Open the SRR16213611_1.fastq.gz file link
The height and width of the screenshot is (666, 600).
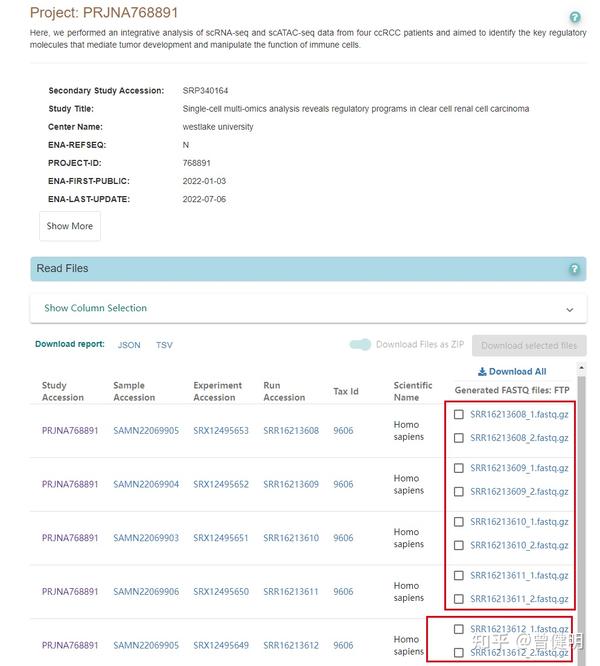(x=519, y=576)
